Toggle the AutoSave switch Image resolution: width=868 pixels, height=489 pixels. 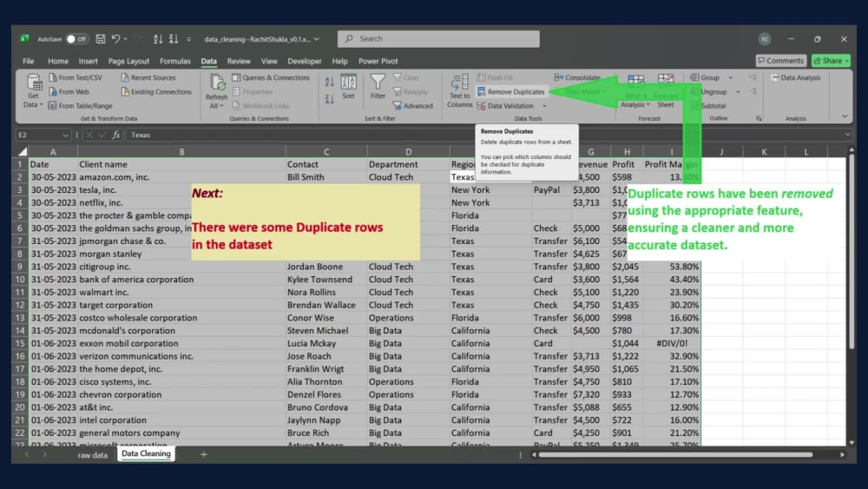[x=77, y=39]
